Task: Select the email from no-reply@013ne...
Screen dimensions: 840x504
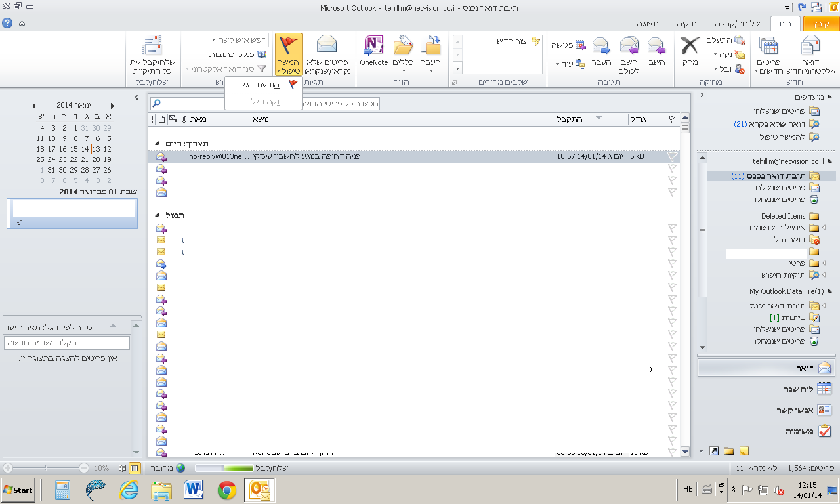Action: (414, 157)
